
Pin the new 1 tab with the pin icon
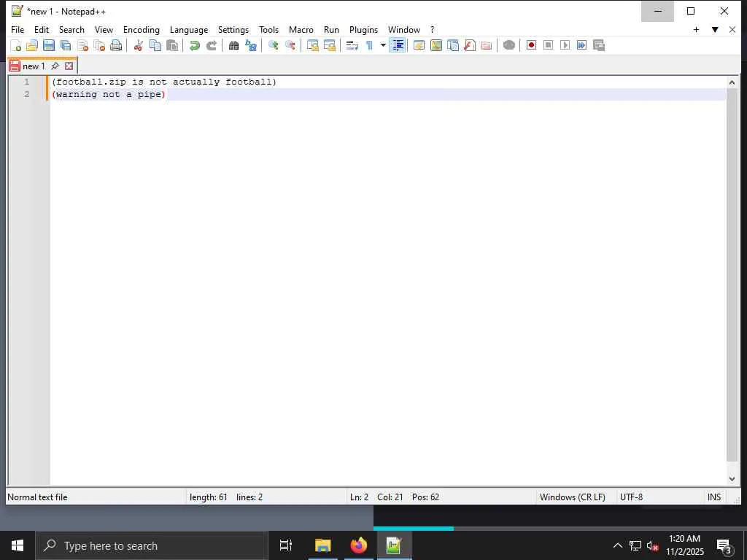click(x=55, y=66)
